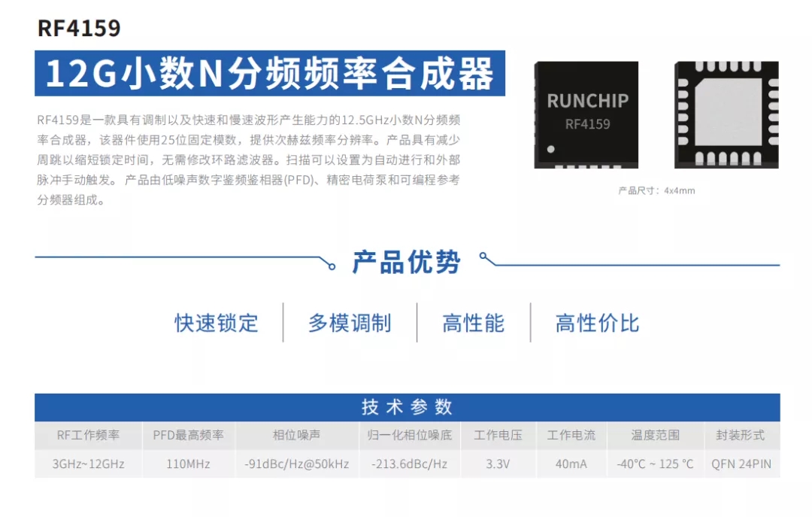Click the 技术参数 table header bar
The width and height of the screenshot is (812, 517).
[407, 407]
